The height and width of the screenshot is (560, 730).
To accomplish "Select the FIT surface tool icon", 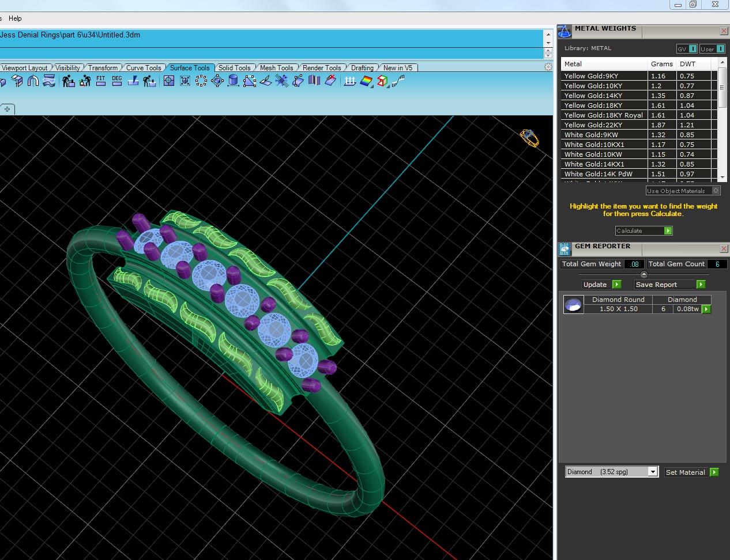I will (101, 81).
